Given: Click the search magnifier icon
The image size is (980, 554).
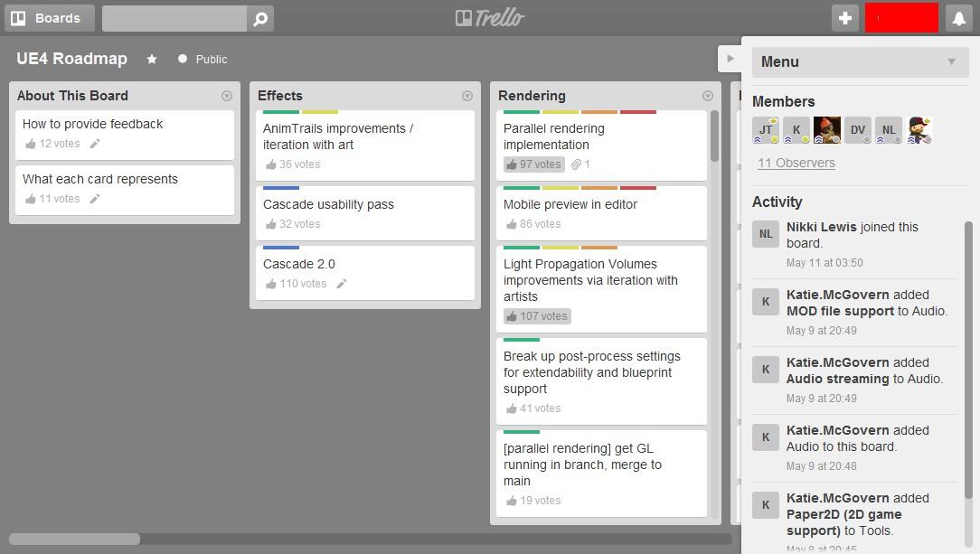Looking at the screenshot, I should (260, 19).
